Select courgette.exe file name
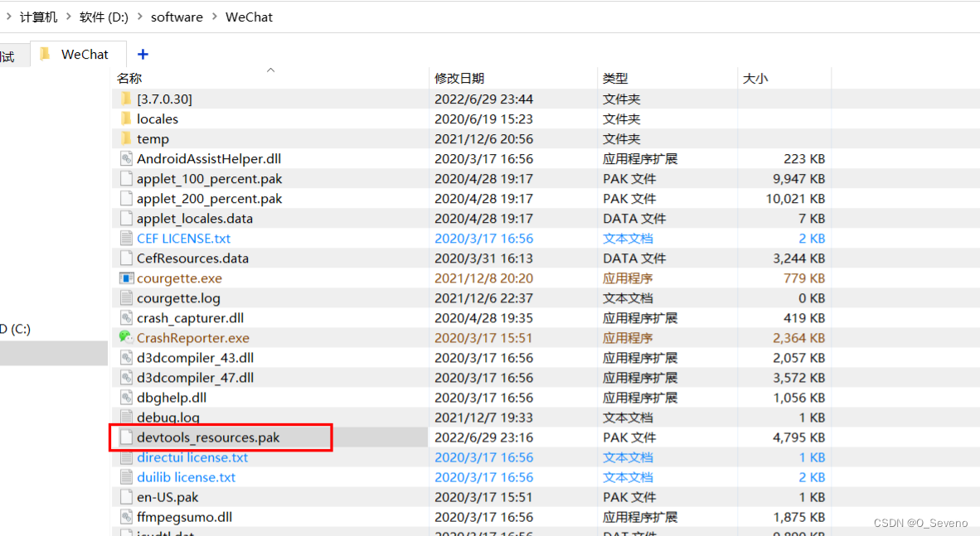The image size is (980, 536). [179, 278]
